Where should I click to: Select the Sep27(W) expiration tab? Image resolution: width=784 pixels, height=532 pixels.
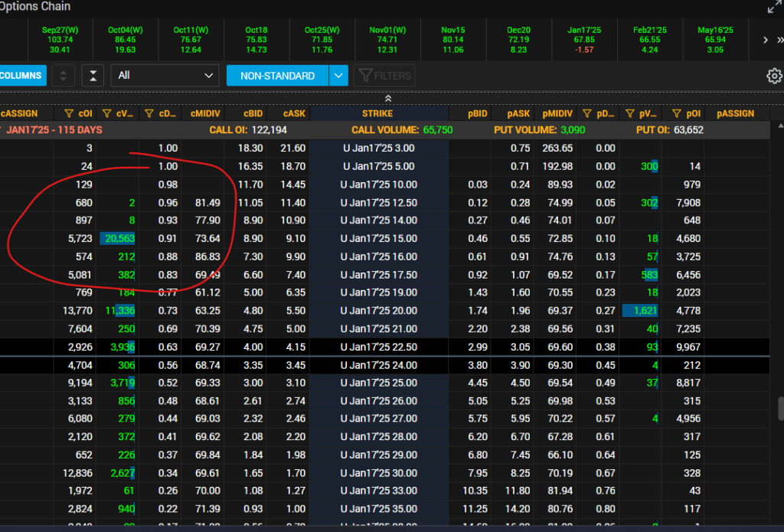point(60,40)
